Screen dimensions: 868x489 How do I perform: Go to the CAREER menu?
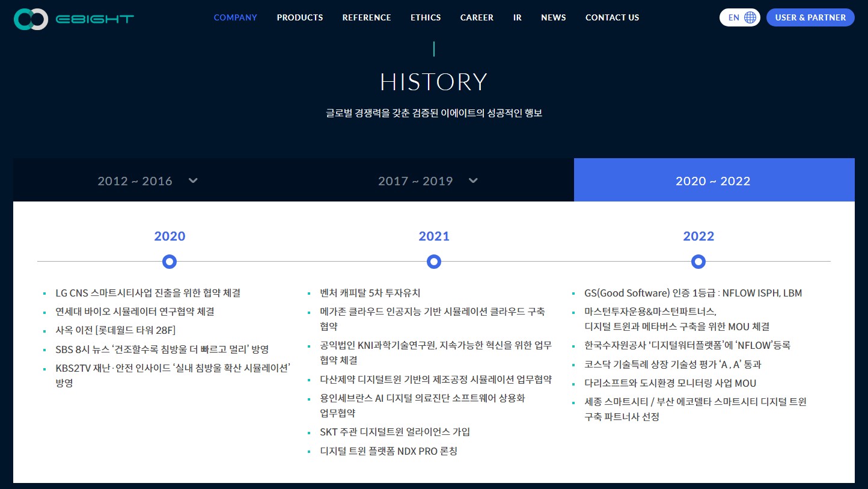click(x=477, y=17)
